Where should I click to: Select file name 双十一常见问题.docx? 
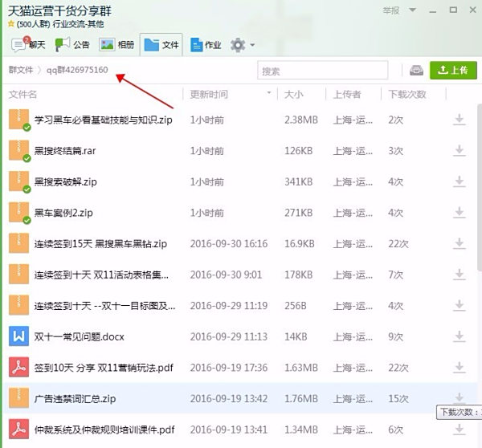click(80, 337)
